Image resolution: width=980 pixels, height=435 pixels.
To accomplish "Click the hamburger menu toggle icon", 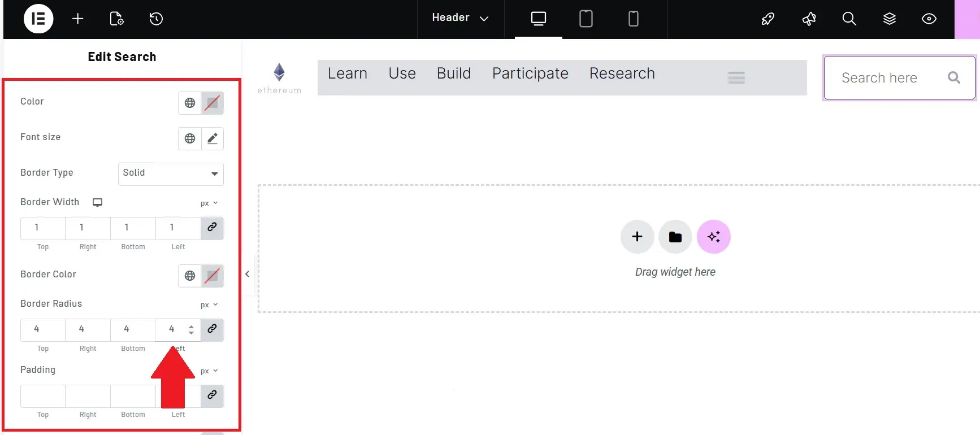I will pyautogui.click(x=736, y=77).
